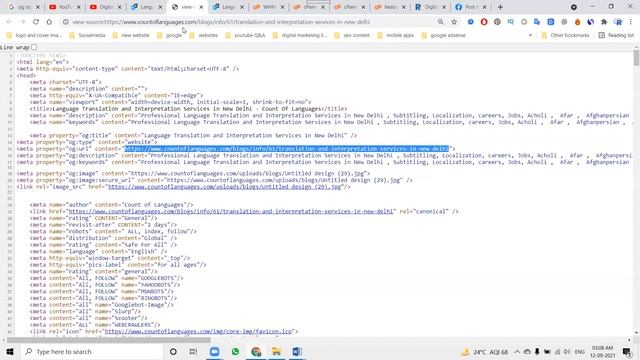Open the Other bookmarks folder
This screenshot has width=640, height=360.
tap(565, 36)
